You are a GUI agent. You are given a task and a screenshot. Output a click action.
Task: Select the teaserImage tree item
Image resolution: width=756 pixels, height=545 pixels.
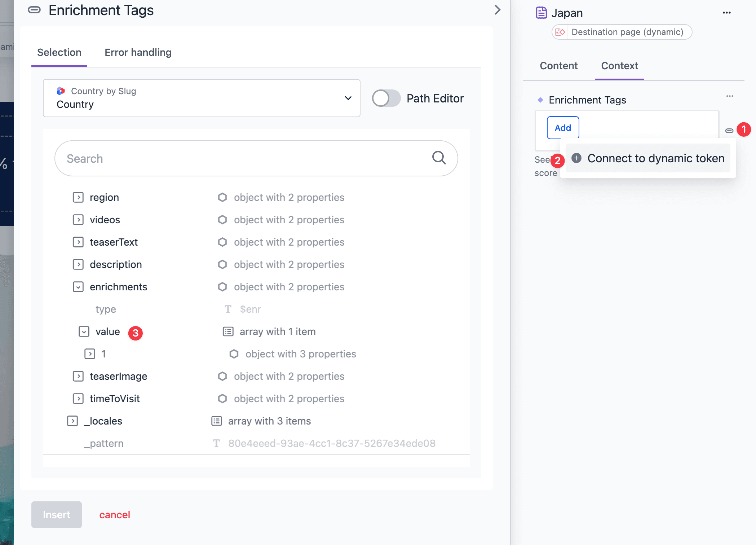119,376
